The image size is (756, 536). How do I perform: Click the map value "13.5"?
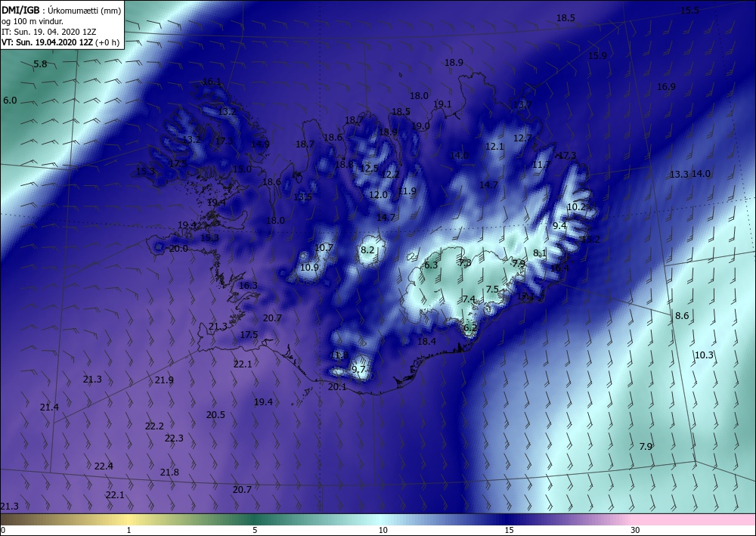click(x=303, y=197)
